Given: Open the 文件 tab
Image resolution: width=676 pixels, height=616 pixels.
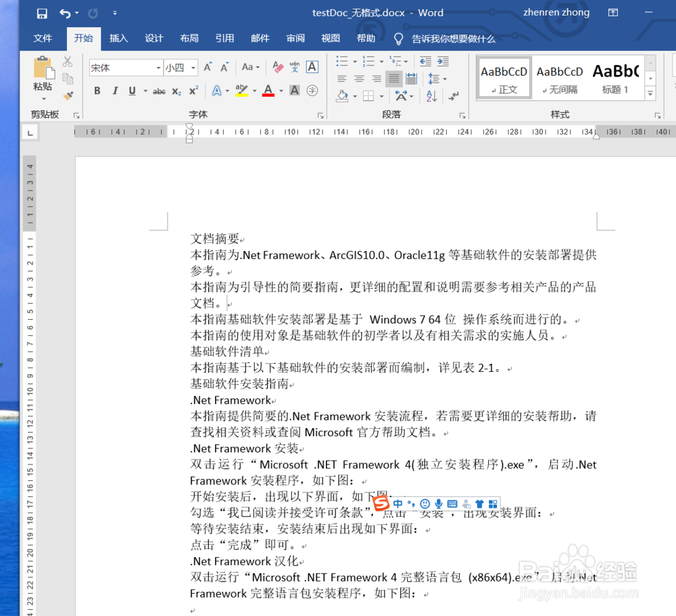Looking at the screenshot, I should click(x=43, y=39).
